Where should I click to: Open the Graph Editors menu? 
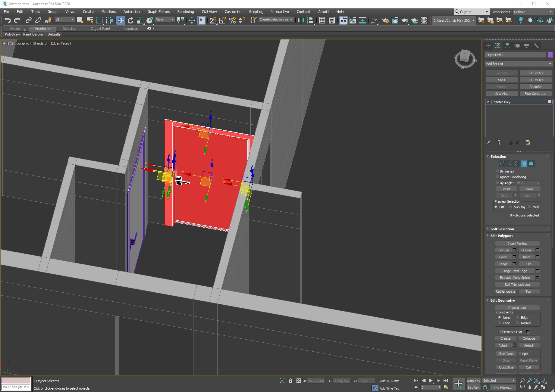pos(158,12)
